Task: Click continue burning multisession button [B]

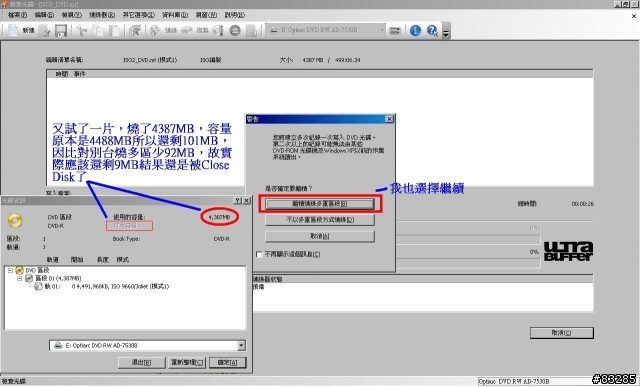Action: pos(320,204)
